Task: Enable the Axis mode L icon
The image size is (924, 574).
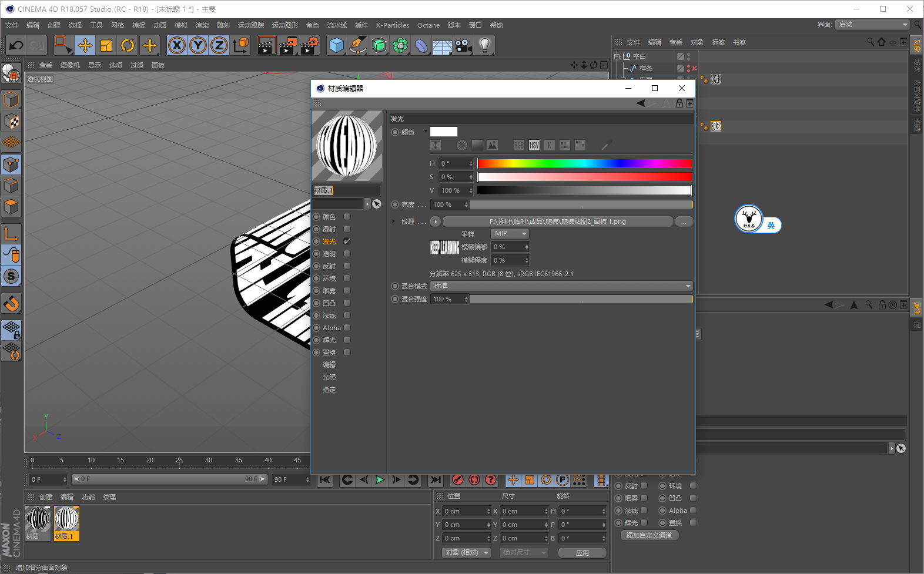Action: pyautogui.click(x=11, y=233)
